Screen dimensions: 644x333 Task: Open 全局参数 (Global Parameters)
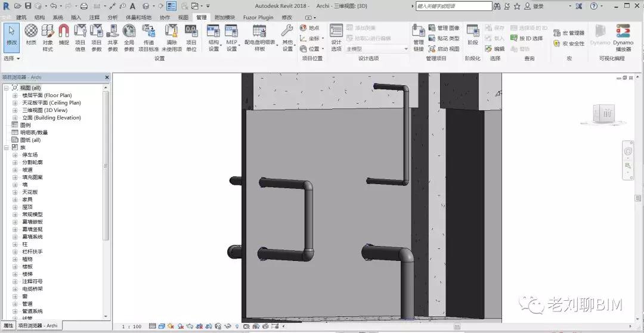[x=129, y=37]
